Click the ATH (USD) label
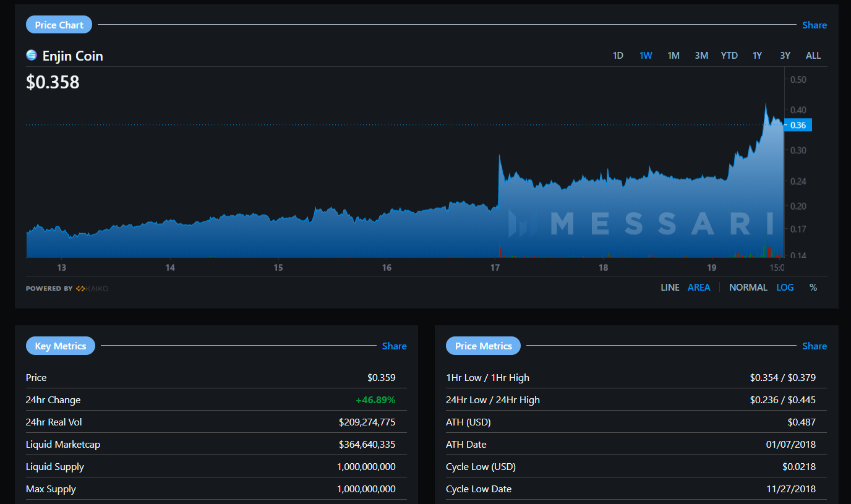The width and height of the screenshot is (851, 504). pyautogui.click(x=468, y=422)
